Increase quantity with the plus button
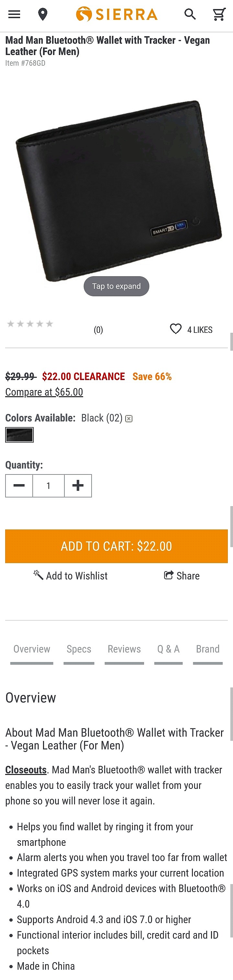Image resolution: width=233 pixels, height=980 pixels. pos(78,485)
